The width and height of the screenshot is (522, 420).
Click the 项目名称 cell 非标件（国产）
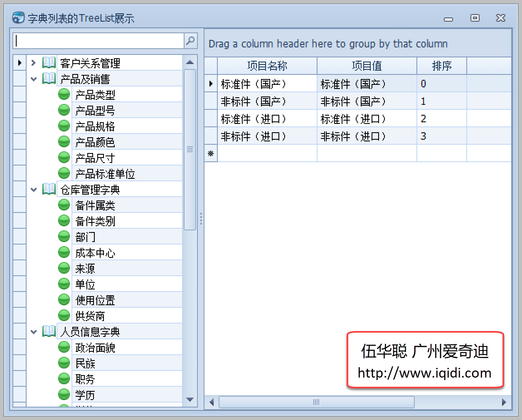pyautogui.click(x=267, y=101)
